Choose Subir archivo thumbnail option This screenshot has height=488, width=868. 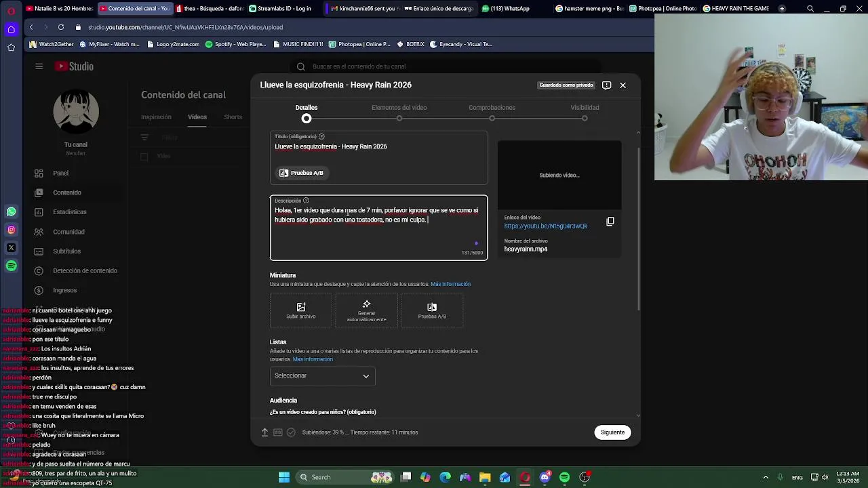(301, 310)
